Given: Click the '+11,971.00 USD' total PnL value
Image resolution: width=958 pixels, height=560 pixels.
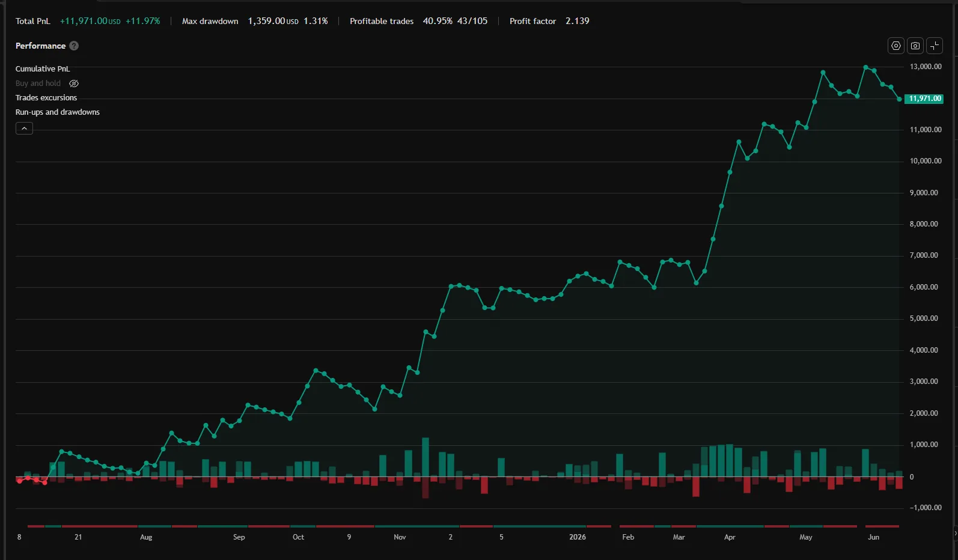Looking at the screenshot, I should point(90,21).
